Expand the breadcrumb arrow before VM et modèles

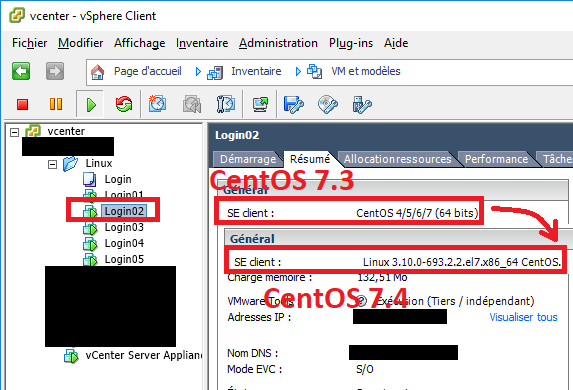tap(298, 71)
